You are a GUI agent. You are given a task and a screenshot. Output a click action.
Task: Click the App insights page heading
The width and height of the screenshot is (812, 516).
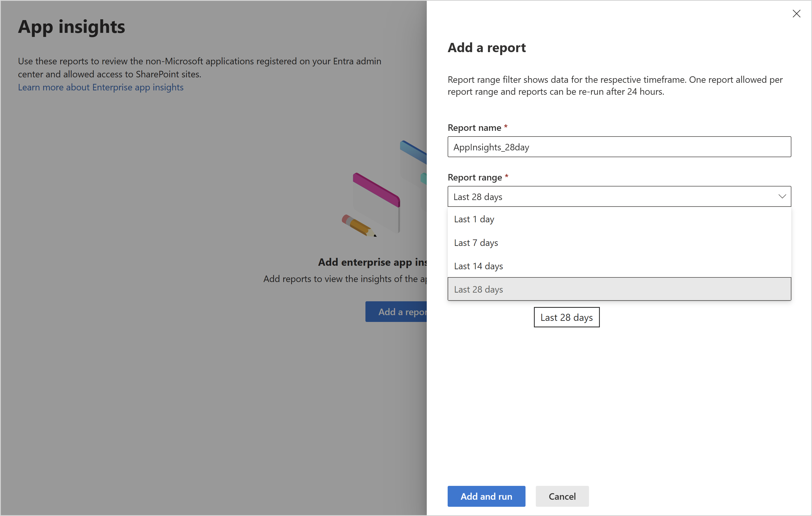72,27
